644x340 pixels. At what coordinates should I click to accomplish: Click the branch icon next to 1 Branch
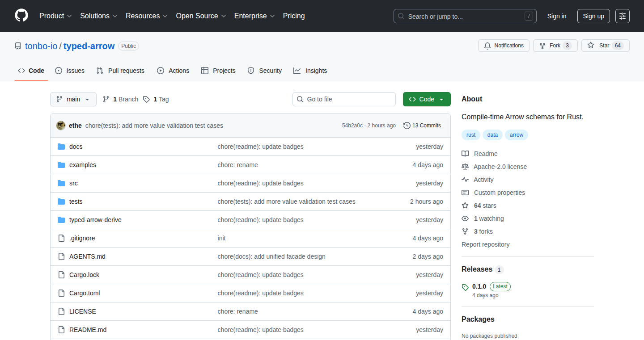(x=106, y=99)
